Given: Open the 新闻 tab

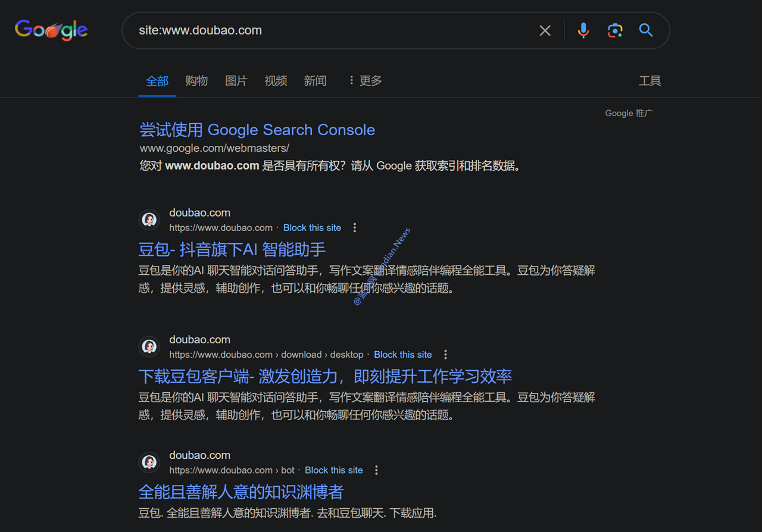Looking at the screenshot, I should click(315, 81).
